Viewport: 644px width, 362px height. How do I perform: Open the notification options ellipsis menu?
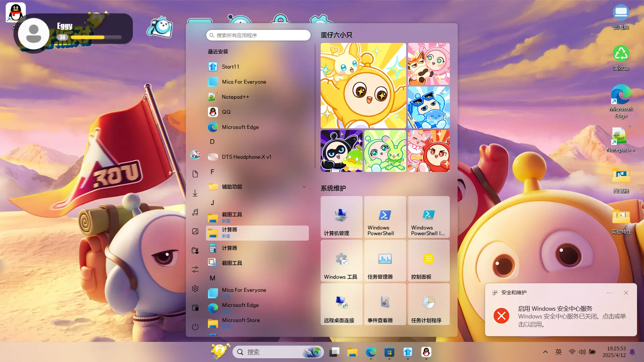pyautogui.click(x=609, y=293)
